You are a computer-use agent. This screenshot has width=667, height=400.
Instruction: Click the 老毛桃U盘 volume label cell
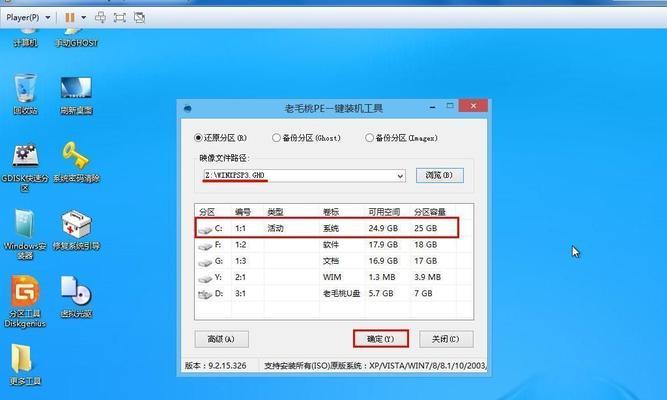(x=341, y=293)
